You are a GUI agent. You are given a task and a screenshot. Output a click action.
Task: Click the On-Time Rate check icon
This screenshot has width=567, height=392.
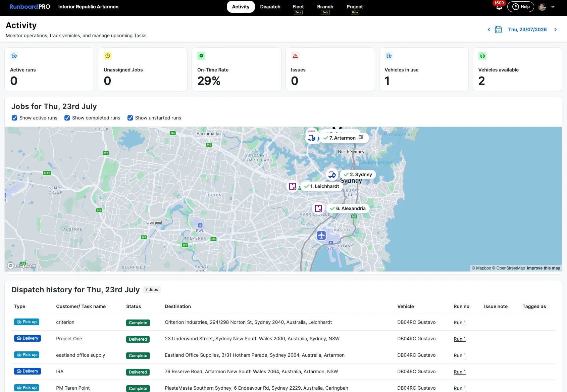coord(201,56)
